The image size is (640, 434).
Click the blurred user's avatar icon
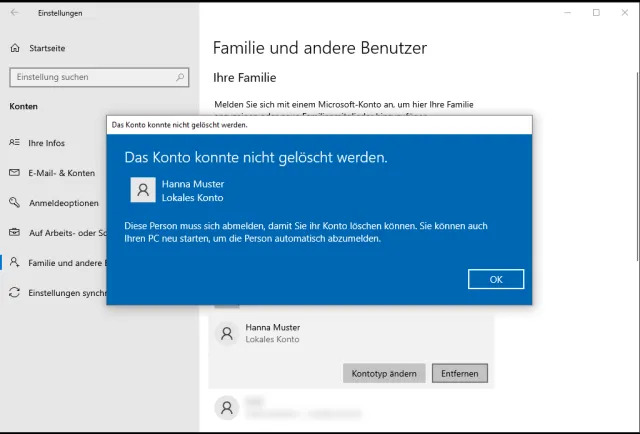[227, 407]
